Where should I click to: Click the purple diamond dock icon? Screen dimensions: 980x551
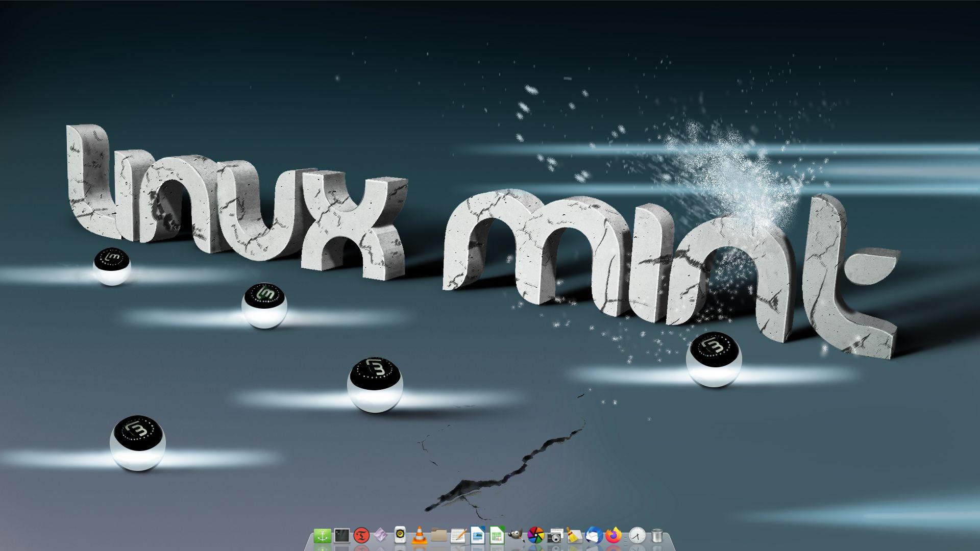(x=380, y=536)
